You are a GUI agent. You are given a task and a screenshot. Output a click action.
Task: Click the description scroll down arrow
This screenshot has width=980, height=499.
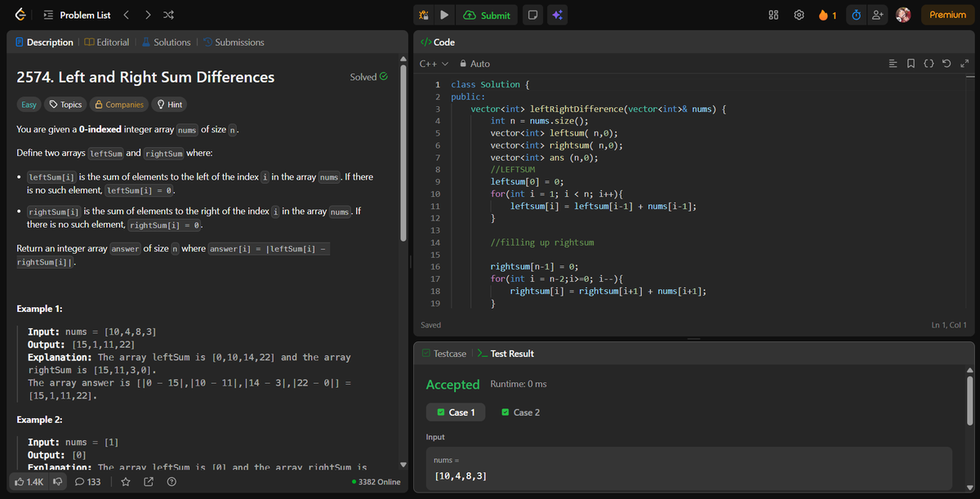[402, 466]
